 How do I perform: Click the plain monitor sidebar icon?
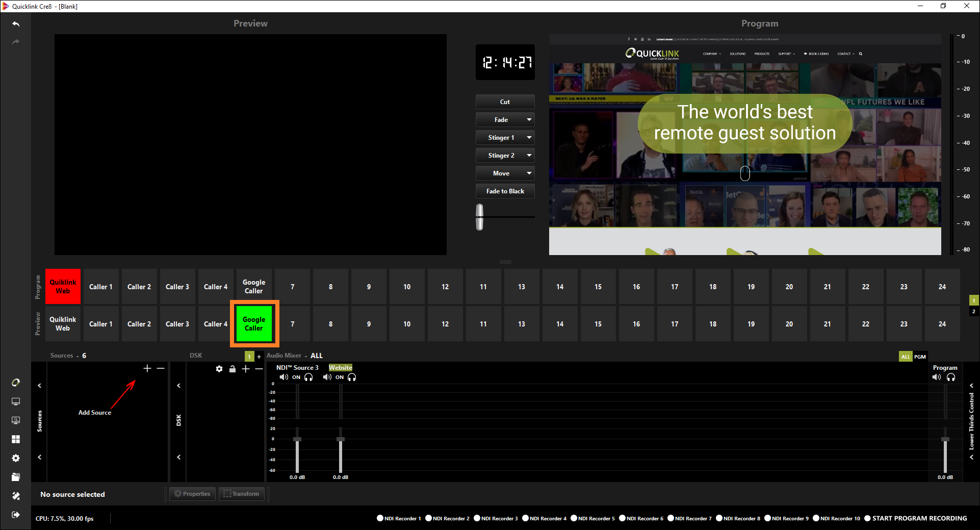(16, 401)
